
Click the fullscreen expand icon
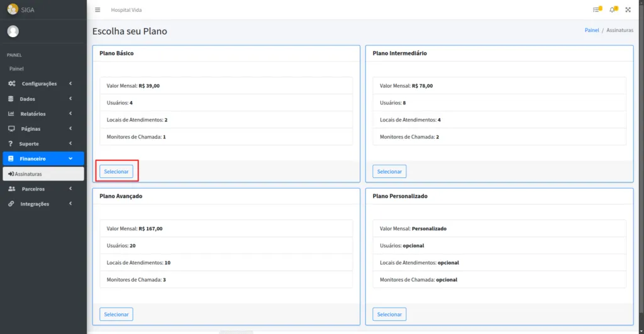point(628,10)
